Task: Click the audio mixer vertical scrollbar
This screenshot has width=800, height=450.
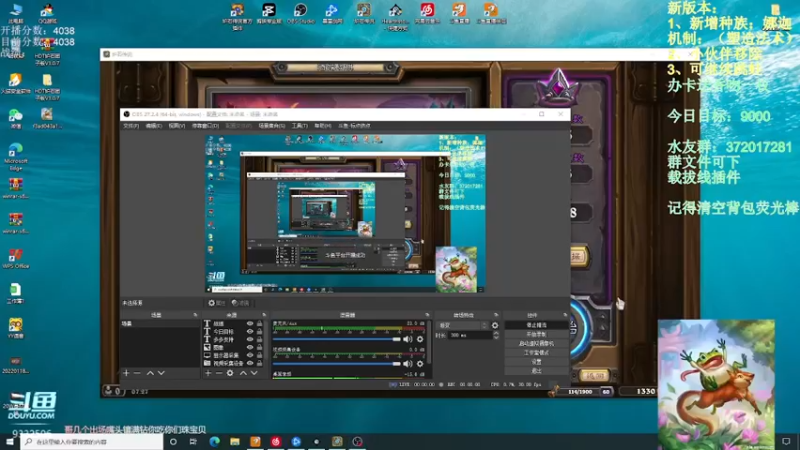Action: point(429,342)
